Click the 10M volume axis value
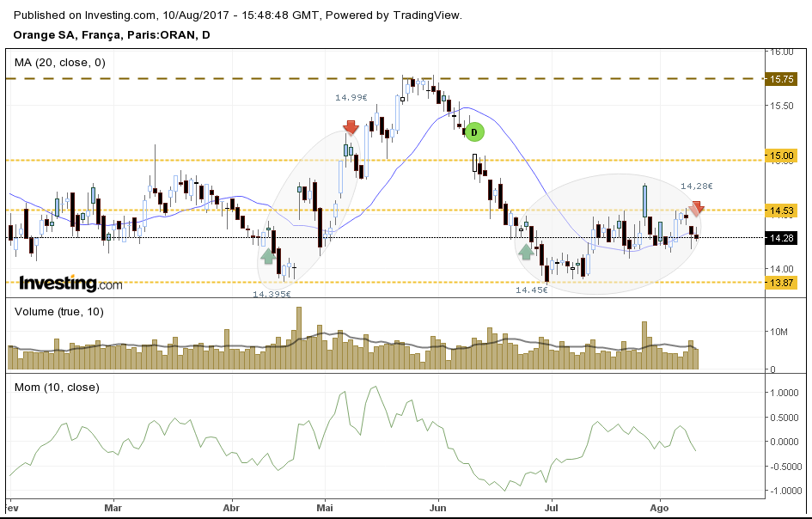The image size is (812, 519). [x=778, y=332]
